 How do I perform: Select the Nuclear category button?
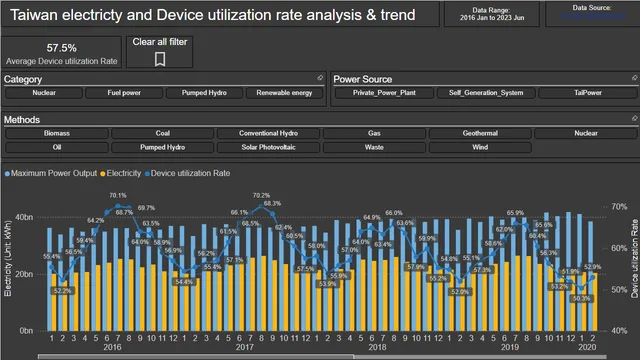44,93
